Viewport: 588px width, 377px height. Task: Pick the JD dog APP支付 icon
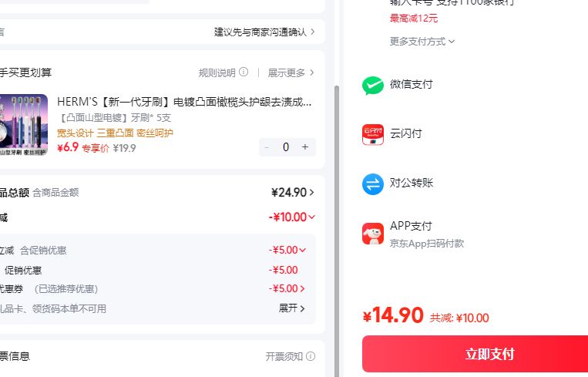click(373, 234)
